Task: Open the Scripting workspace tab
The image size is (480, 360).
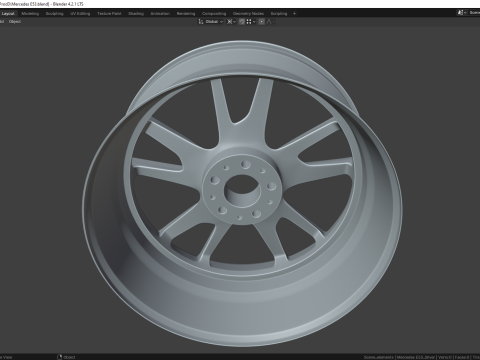Action: point(279,14)
